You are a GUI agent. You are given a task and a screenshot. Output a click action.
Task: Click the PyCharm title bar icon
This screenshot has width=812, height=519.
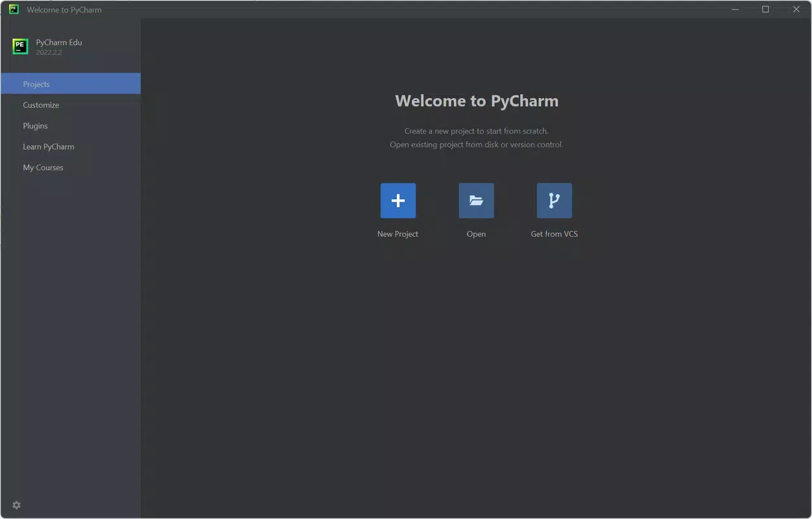(14, 9)
